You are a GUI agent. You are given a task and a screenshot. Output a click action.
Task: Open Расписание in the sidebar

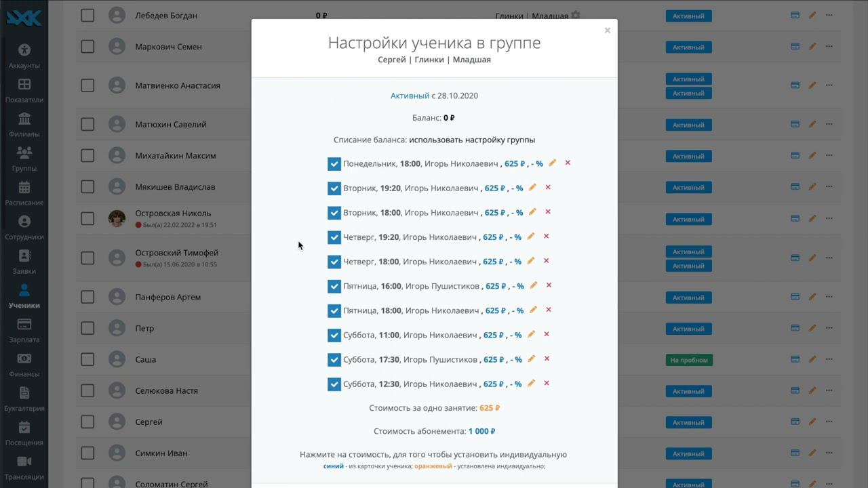click(x=24, y=193)
